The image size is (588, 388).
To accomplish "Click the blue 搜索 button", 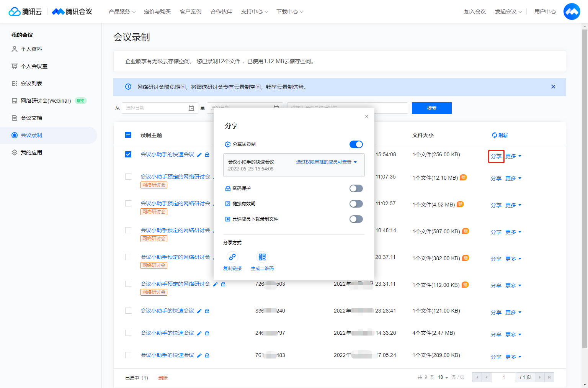I will (x=432, y=108).
